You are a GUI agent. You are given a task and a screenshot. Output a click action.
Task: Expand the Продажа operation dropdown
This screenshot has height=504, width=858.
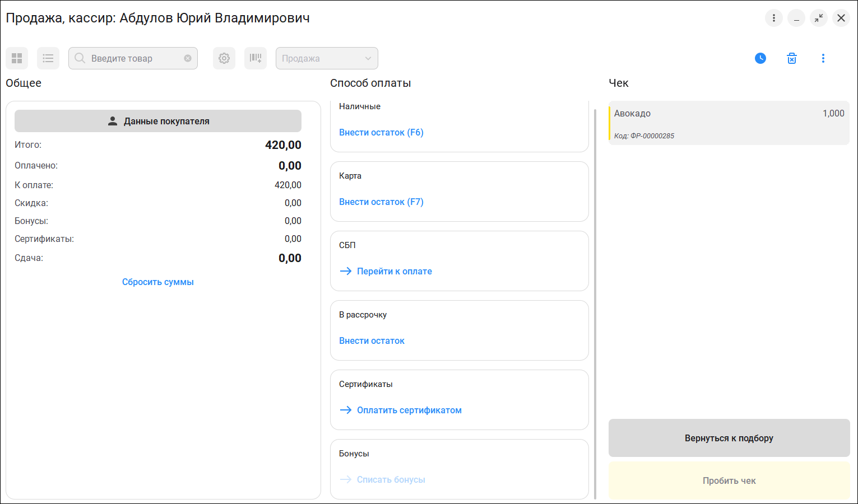click(327, 58)
